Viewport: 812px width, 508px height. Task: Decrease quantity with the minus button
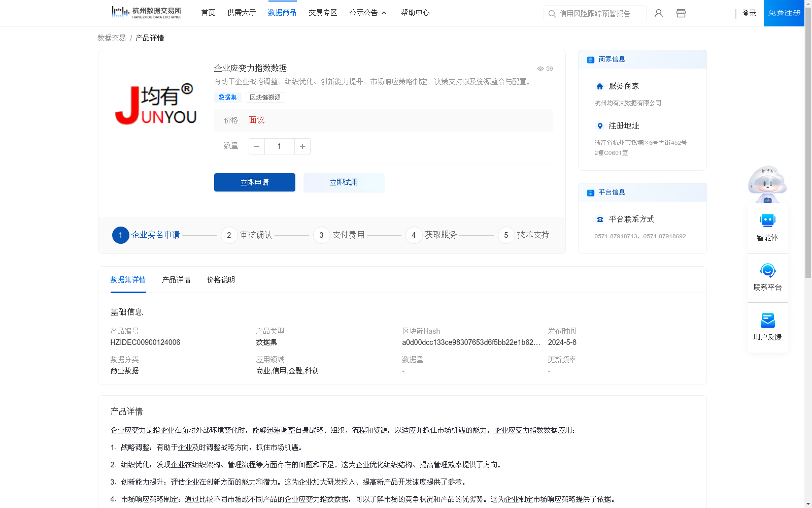[257, 146]
